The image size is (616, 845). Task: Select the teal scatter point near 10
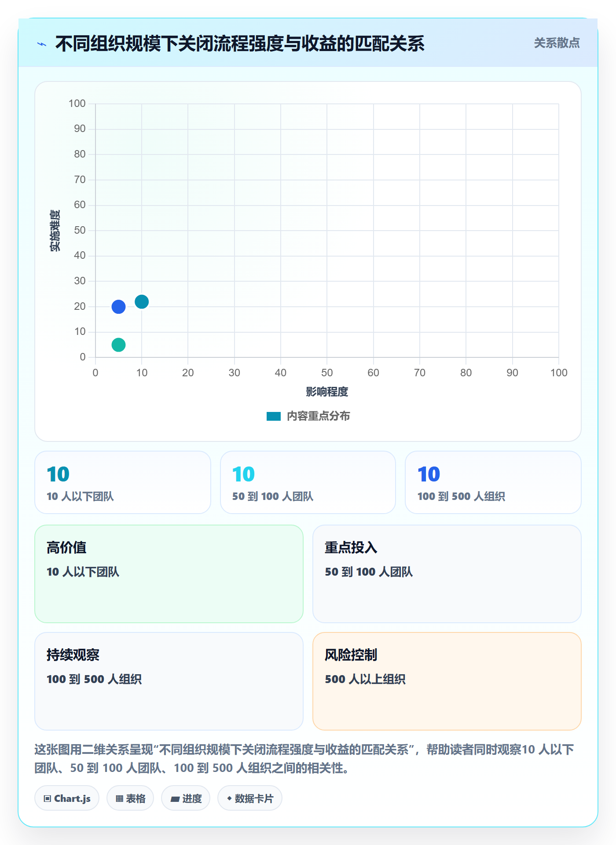point(142,301)
